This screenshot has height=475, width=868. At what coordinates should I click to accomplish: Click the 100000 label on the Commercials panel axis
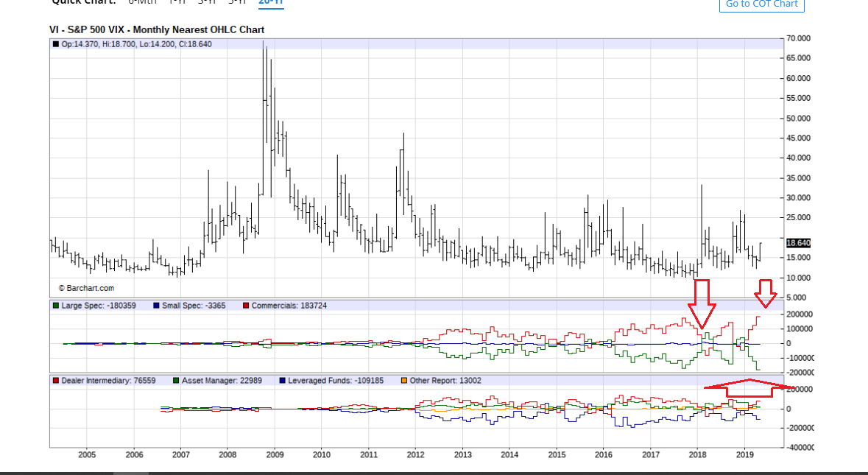pos(800,329)
